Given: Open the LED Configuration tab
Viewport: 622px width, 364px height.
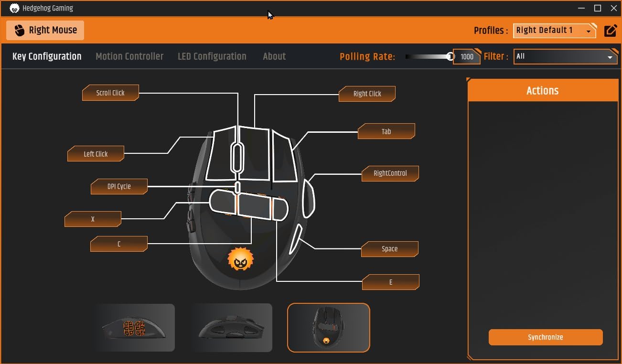Looking at the screenshot, I should click(x=212, y=56).
